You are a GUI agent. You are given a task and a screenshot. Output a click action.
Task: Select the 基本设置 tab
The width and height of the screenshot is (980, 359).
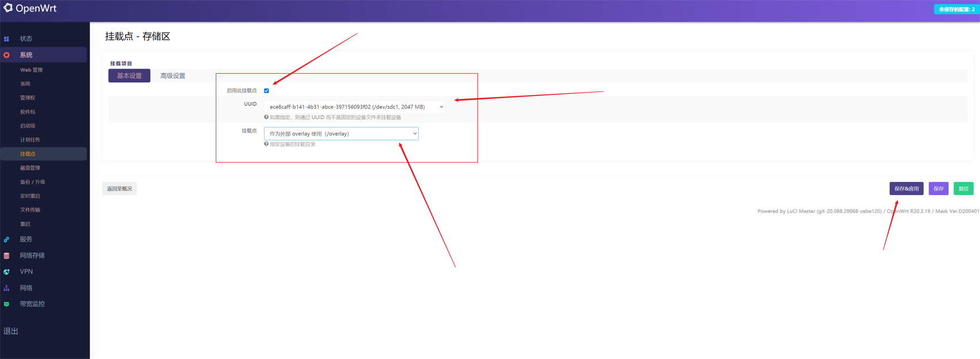click(x=129, y=76)
